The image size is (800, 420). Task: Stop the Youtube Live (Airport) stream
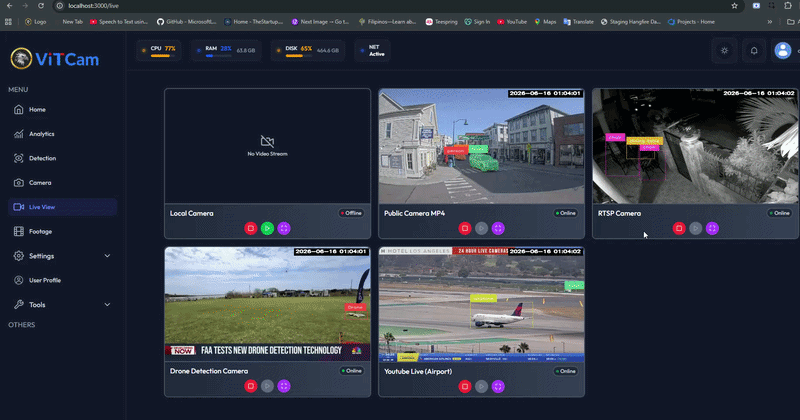[465, 386]
